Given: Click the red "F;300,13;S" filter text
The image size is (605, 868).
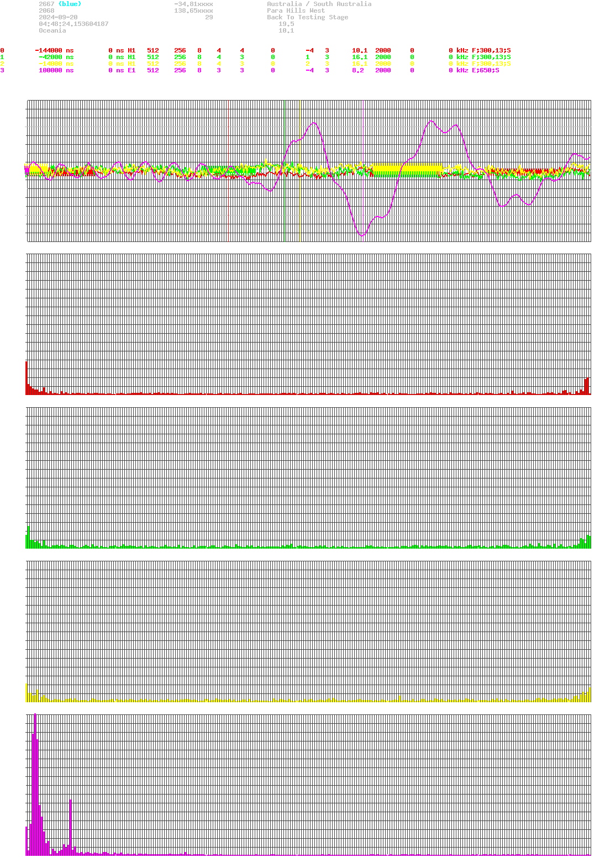Looking at the screenshot, I should click(491, 50).
